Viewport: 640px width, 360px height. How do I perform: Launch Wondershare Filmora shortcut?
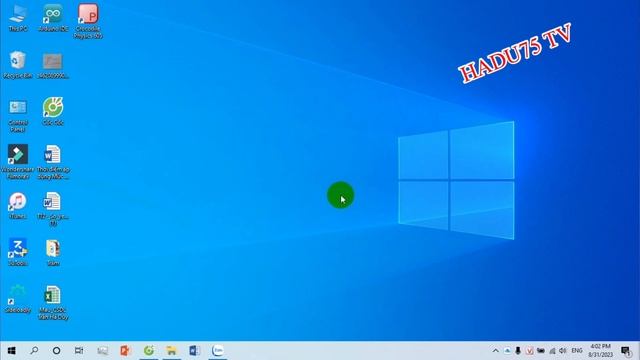click(x=18, y=162)
